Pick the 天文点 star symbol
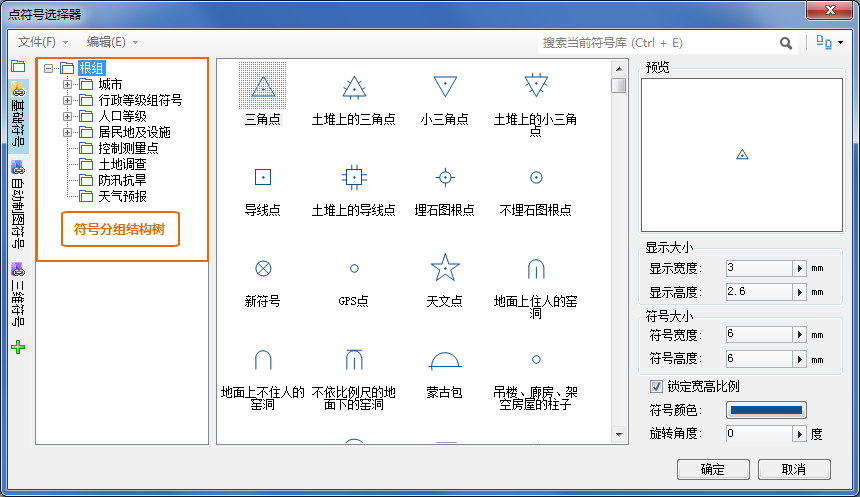 point(445,268)
